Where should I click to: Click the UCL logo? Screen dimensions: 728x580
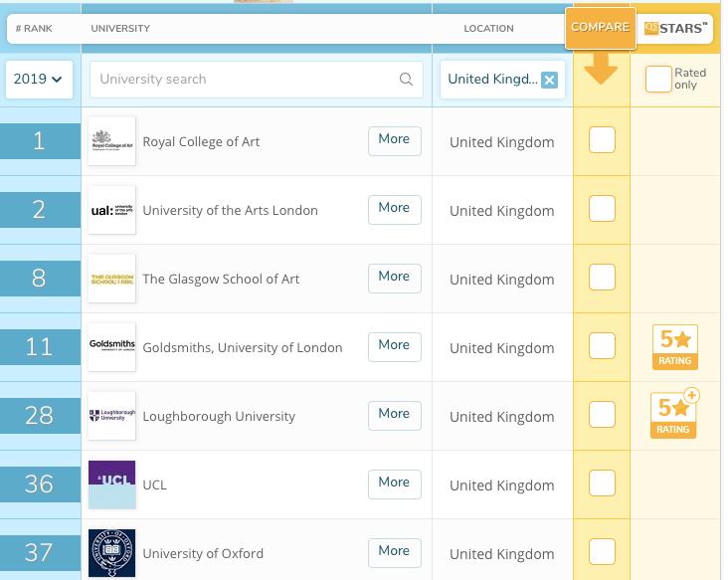(x=111, y=484)
